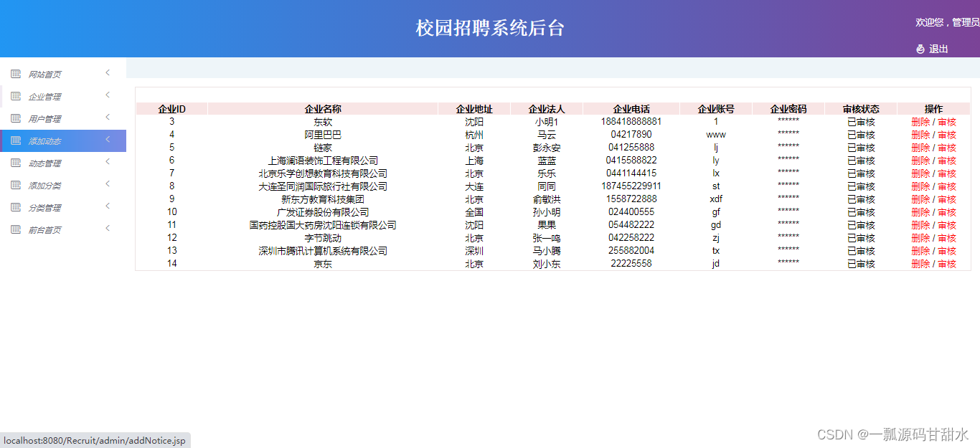
Task: Click the 欢迎您，管理员 greeting text
Action: (947, 22)
